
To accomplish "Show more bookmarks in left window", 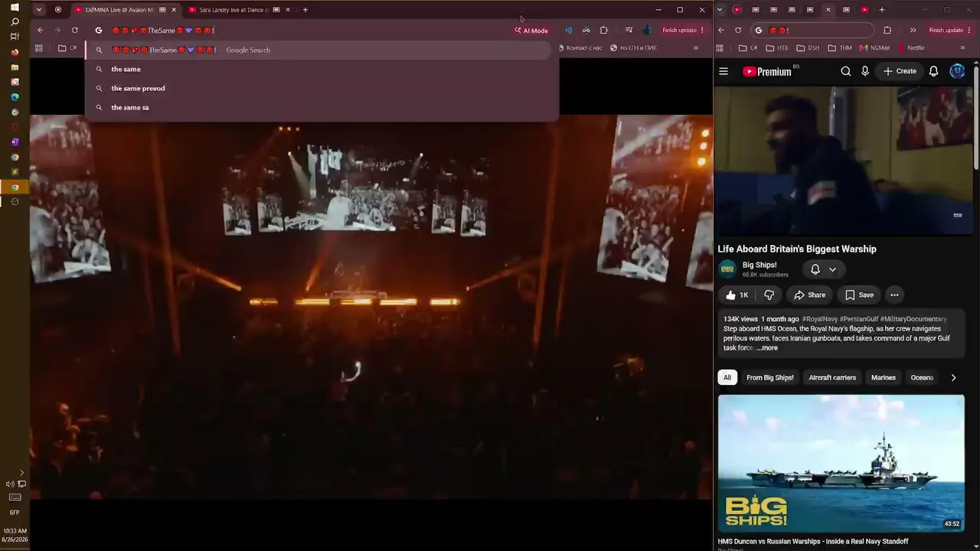I will click(x=695, y=48).
